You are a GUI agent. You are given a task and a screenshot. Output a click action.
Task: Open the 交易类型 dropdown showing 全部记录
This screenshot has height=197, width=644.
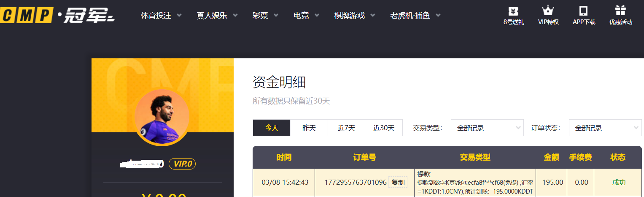click(x=487, y=128)
